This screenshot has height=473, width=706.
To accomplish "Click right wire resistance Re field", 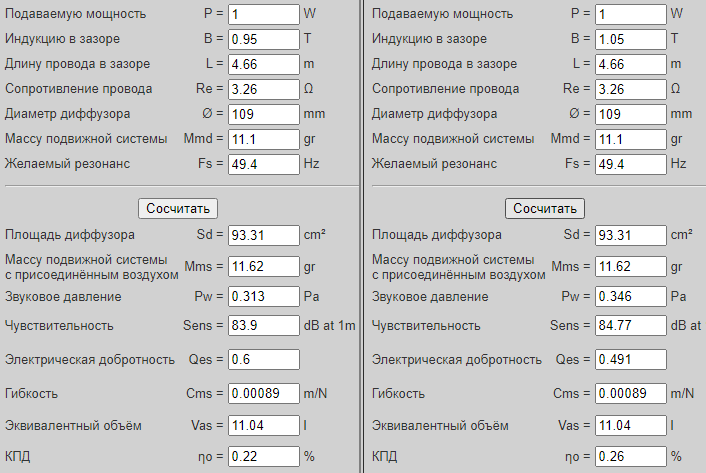I will [630, 89].
